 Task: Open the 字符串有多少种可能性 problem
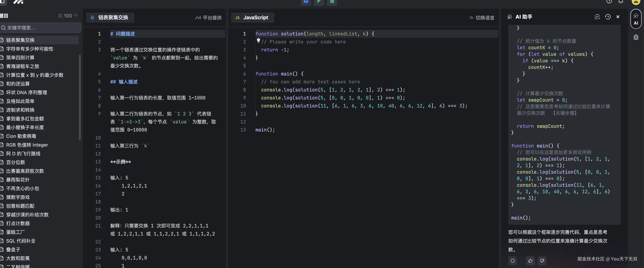click(x=30, y=49)
